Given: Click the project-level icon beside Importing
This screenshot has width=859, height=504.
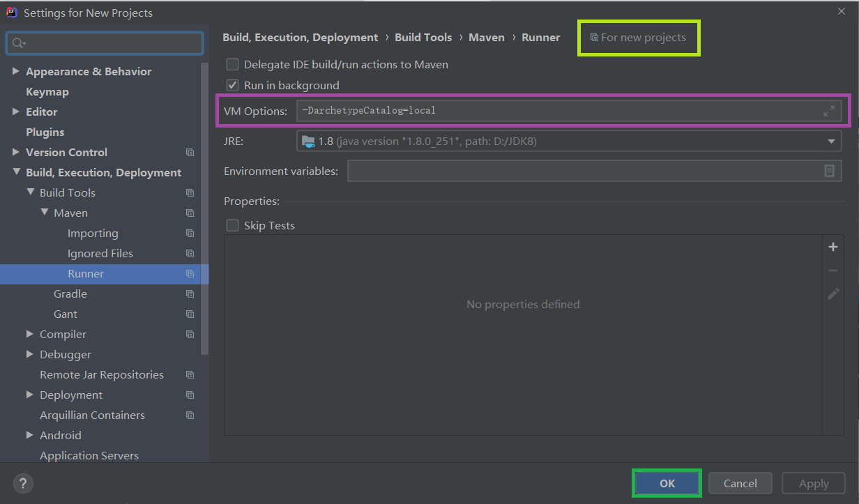Looking at the screenshot, I should (190, 233).
